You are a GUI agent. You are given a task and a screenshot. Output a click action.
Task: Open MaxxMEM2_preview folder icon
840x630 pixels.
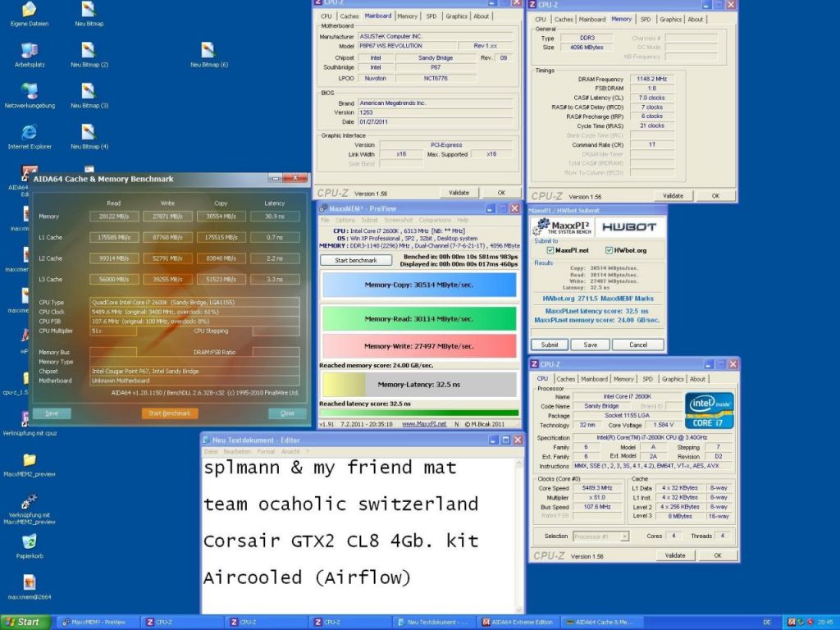(30, 465)
